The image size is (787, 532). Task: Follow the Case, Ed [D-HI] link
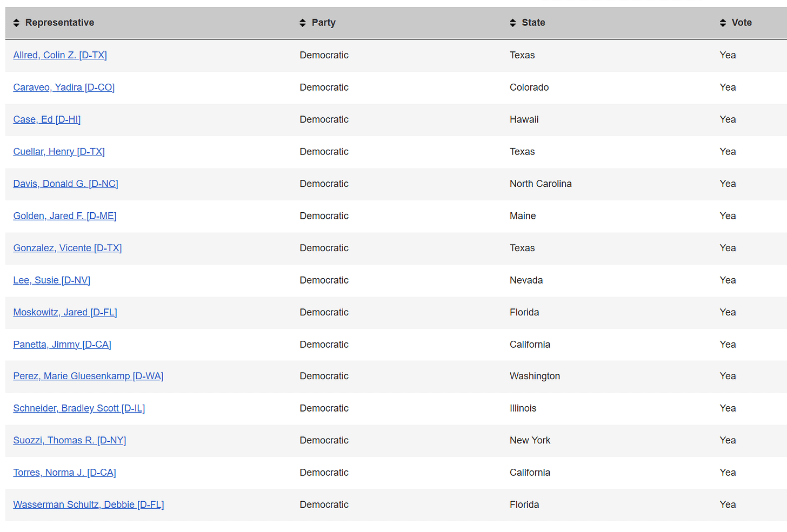click(x=47, y=119)
